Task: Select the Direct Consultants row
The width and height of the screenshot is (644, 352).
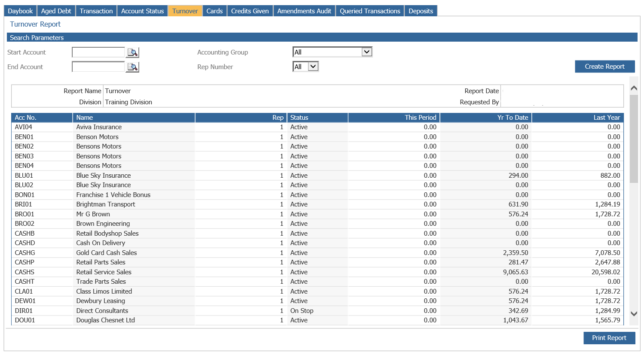Action: click(x=317, y=311)
